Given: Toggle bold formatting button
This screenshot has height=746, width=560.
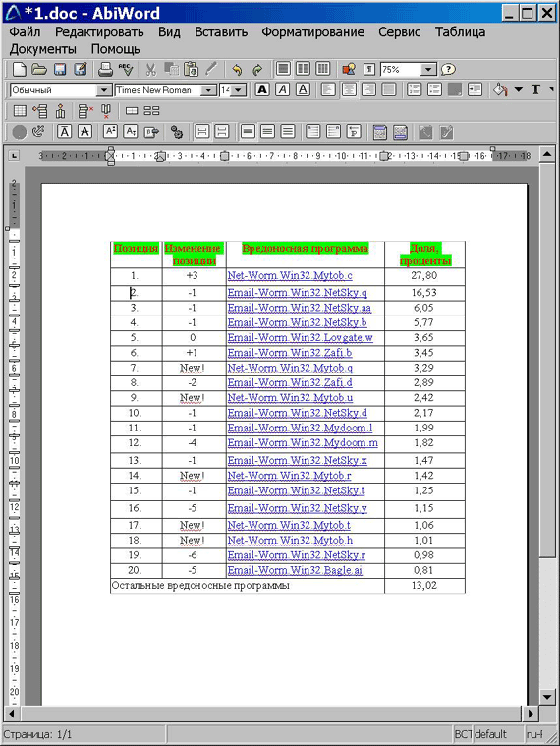Looking at the screenshot, I should (262, 89).
